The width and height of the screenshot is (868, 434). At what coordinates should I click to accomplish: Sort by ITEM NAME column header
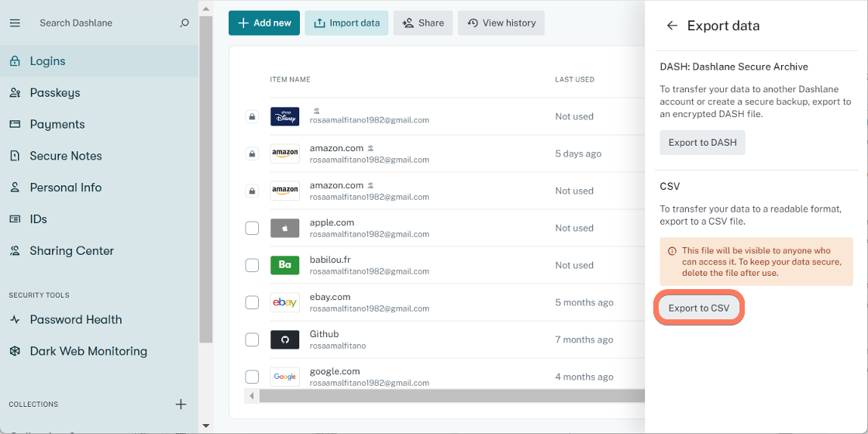click(x=290, y=80)
